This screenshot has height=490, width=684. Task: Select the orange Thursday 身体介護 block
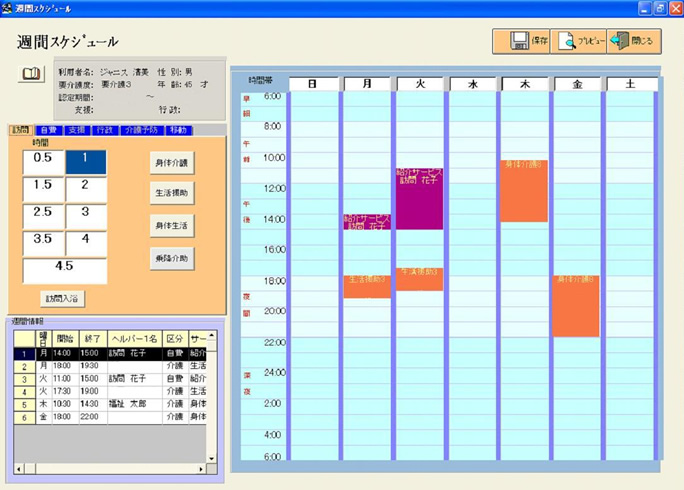524,190
